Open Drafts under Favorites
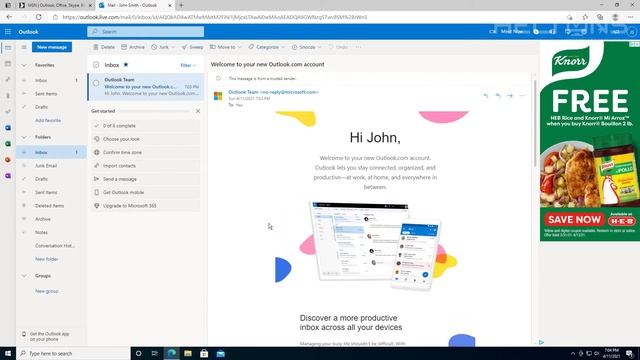 51,107
